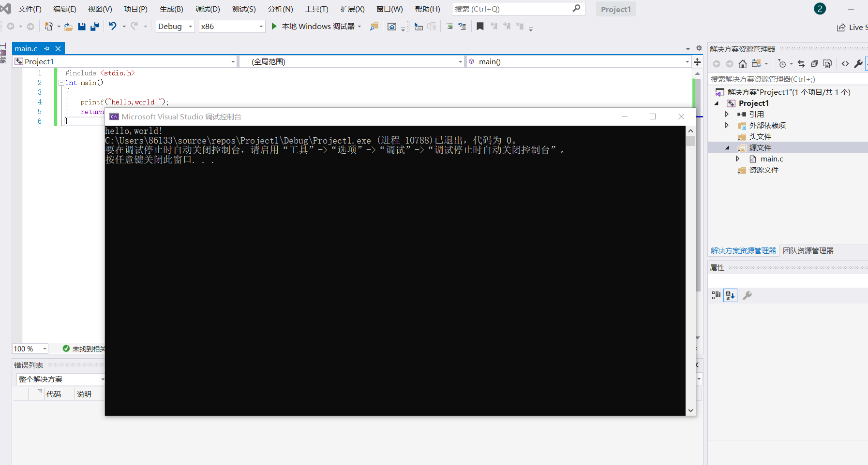Image resolution: width=868 pixels, height=465 pixels.
Task: Select the 头文件 folder
Action: [760, 136]
